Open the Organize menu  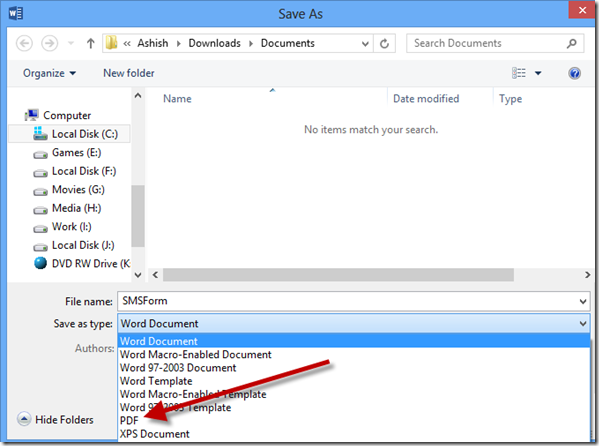point(49,73)
